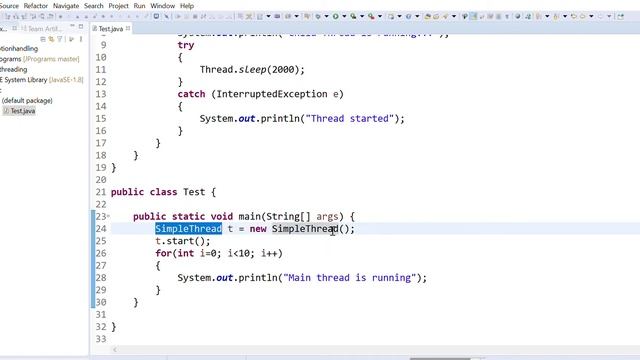Click the Search flashlight icon

445,16
